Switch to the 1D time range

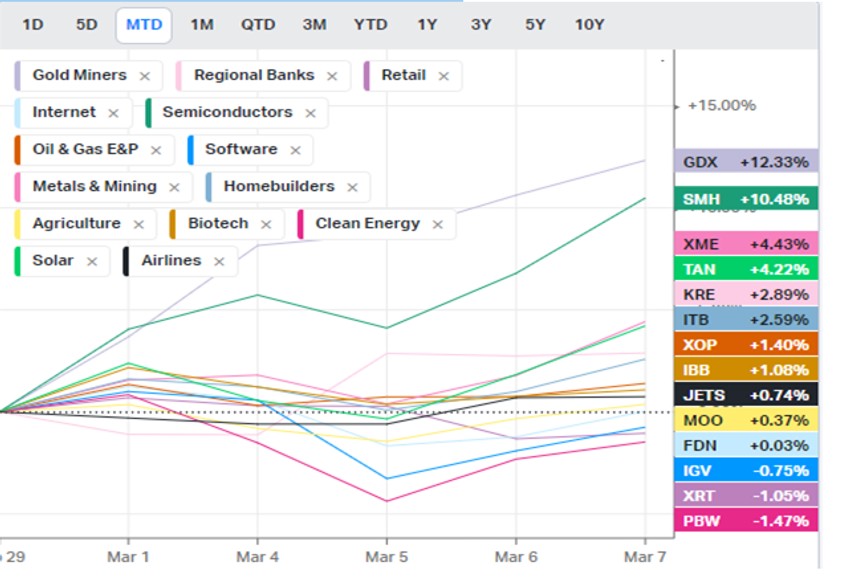(x=33, y=25)
